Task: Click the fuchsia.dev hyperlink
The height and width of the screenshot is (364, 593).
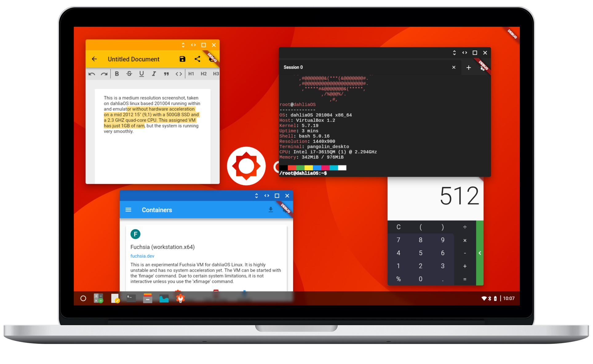Action: click(142, 256)
